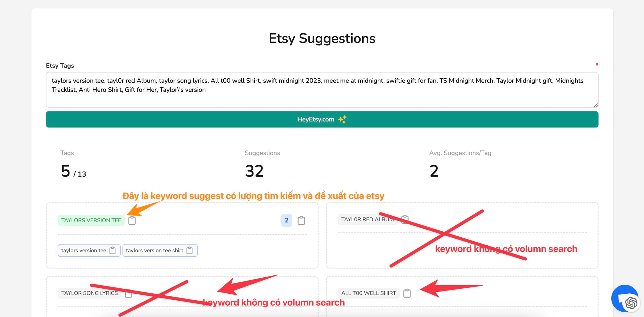
Task: Click the TAYLOR SONG LYRICS label
Action: [90, 293]
